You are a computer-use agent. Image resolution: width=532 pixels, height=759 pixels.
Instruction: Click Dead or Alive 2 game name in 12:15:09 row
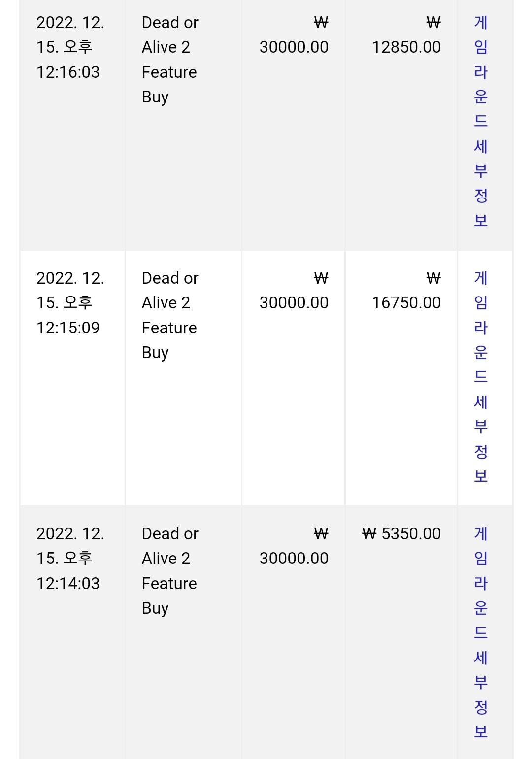point(170,291)
